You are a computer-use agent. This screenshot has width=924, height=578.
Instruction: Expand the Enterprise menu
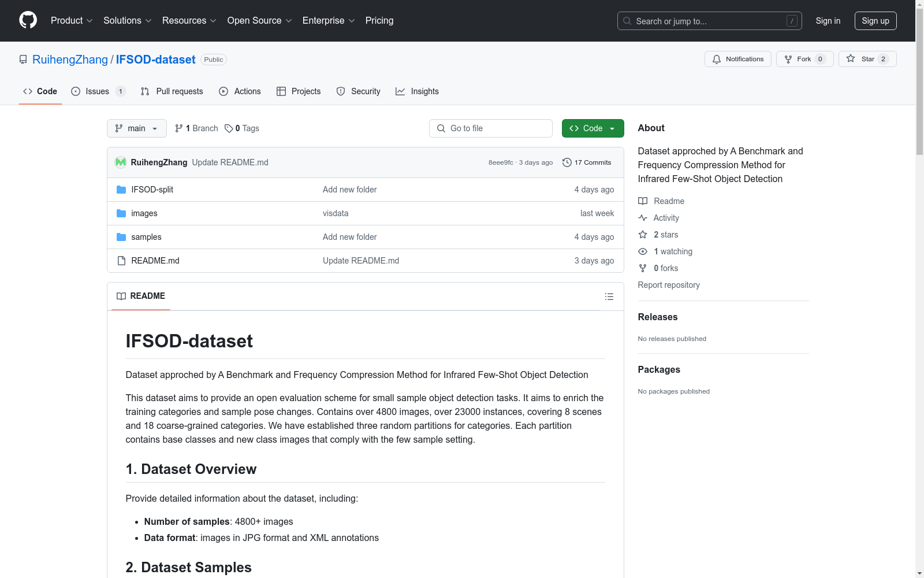329,20
